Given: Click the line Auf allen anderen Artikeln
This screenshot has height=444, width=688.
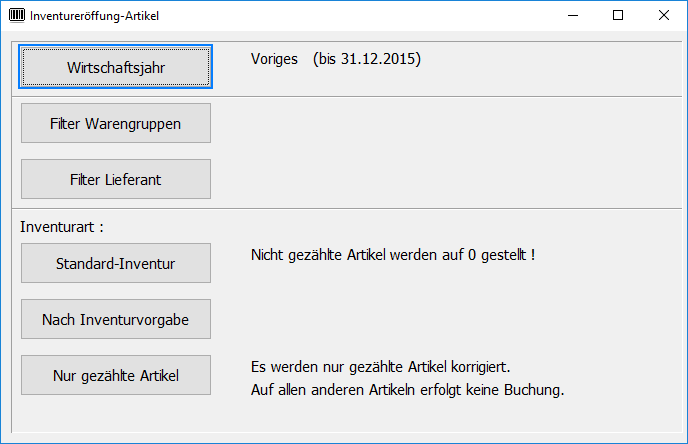Looking at the screenshot, I should [x=406, y=389].
